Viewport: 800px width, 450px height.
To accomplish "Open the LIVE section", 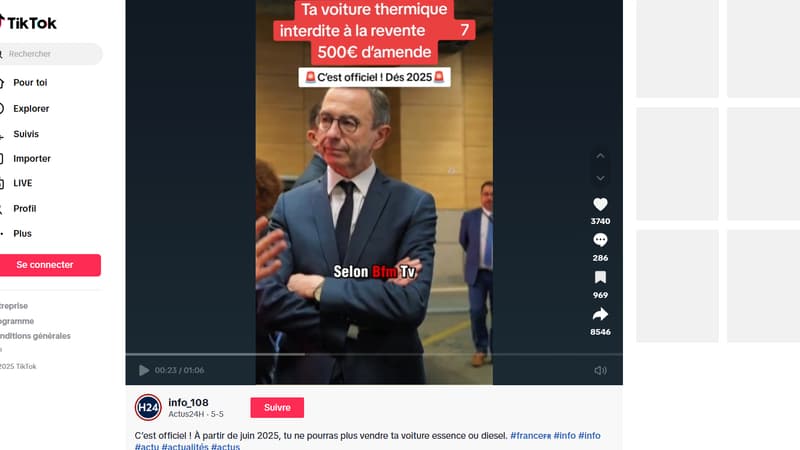I will [22, 183].
